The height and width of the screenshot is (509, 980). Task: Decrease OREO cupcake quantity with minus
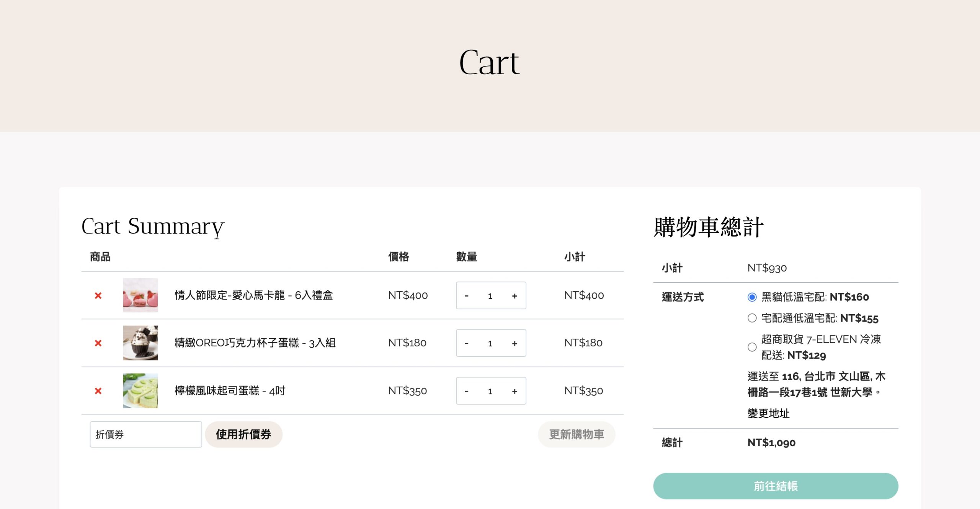point(466,343)
